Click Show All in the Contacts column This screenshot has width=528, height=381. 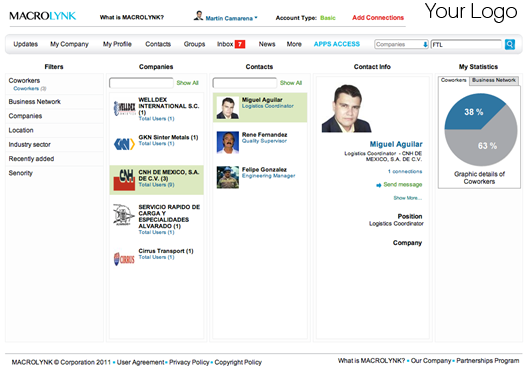(291, 83)
